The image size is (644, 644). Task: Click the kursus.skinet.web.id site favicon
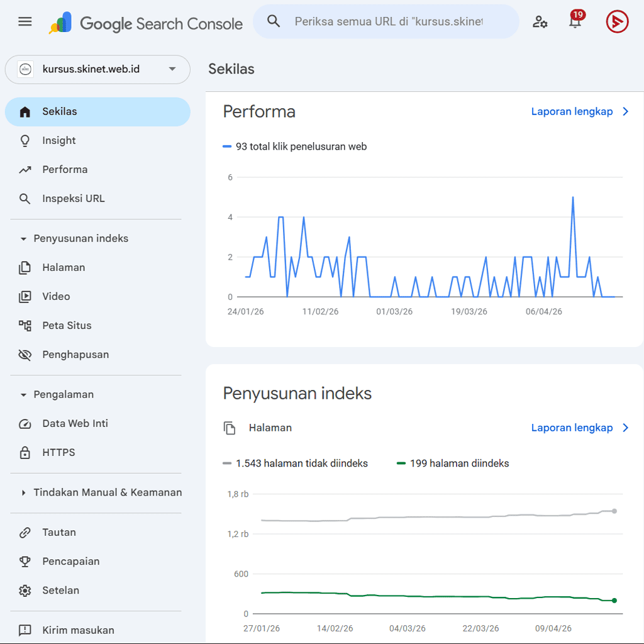[x=25, y=69]
